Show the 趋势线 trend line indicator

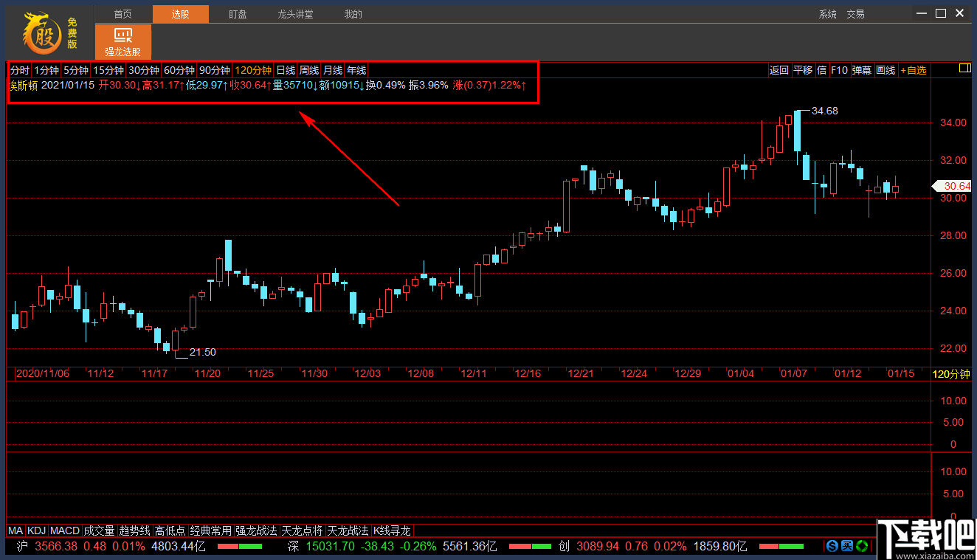(x=135, y=530)
